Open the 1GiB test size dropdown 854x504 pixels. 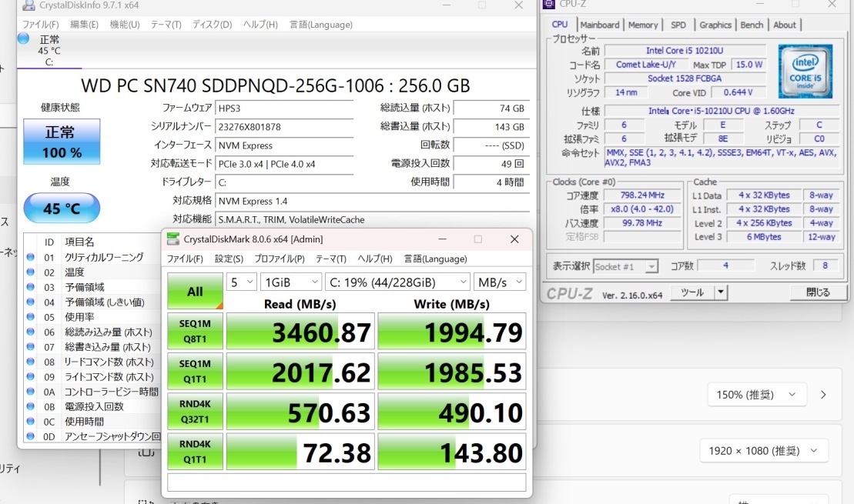point(290,282)
